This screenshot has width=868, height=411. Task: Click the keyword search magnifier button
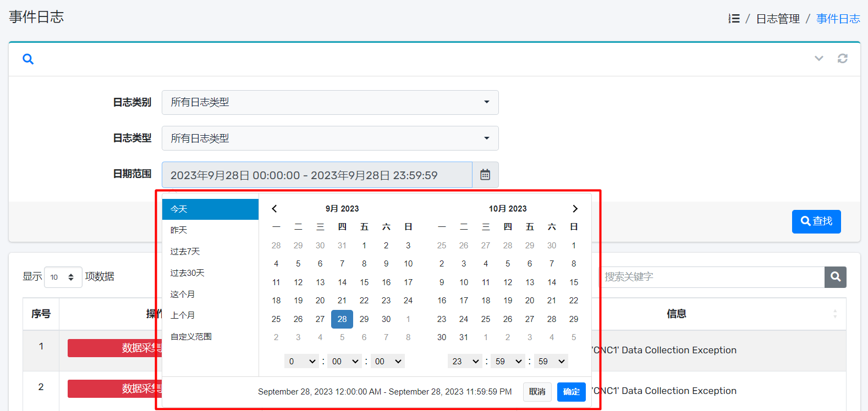click(835, 277)
